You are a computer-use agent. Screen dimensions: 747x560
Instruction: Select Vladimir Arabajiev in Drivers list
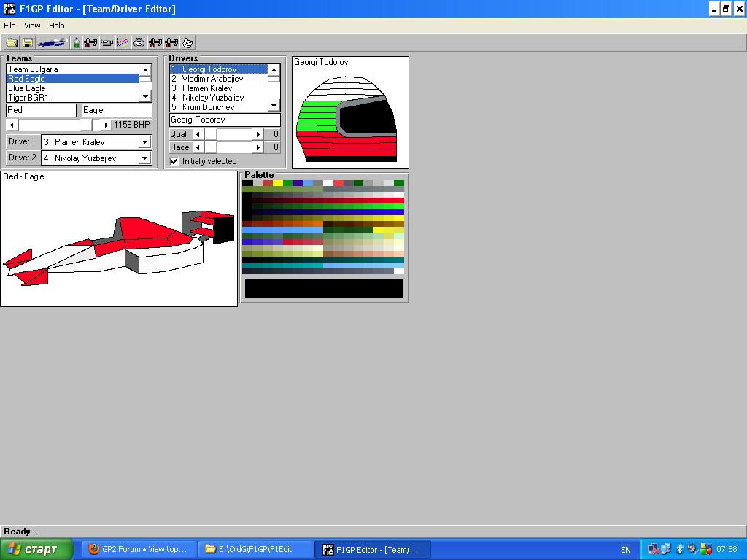212,79
